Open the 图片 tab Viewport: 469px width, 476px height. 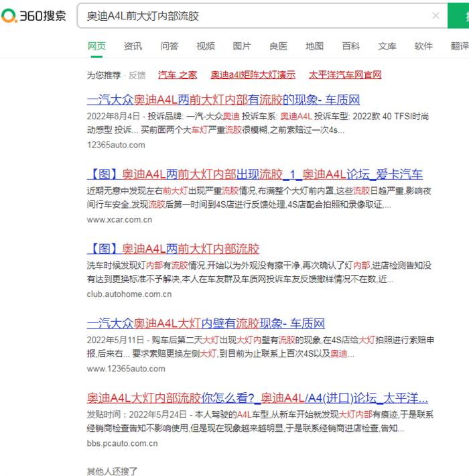click(242, 46)
